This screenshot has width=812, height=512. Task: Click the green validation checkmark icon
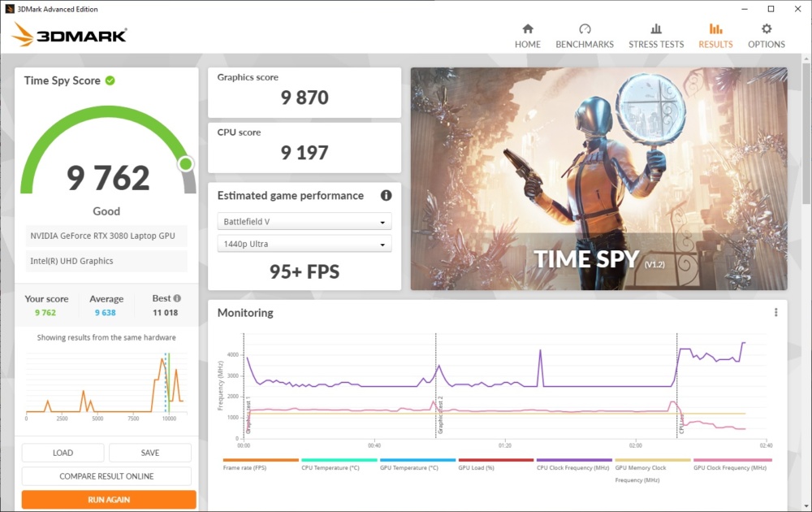[110, 80]
